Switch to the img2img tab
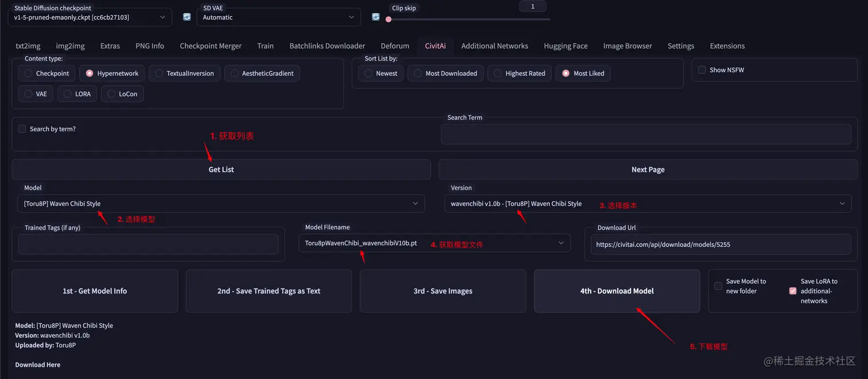 70,46
